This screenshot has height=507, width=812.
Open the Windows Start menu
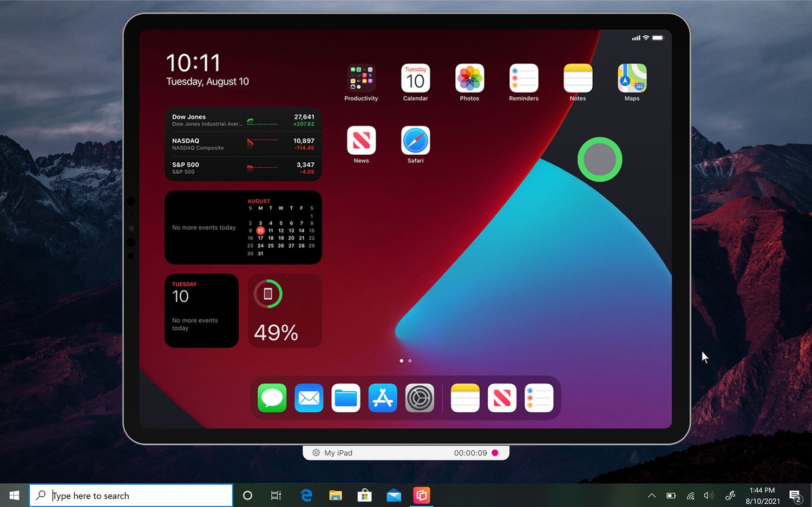tap(14, 495)
